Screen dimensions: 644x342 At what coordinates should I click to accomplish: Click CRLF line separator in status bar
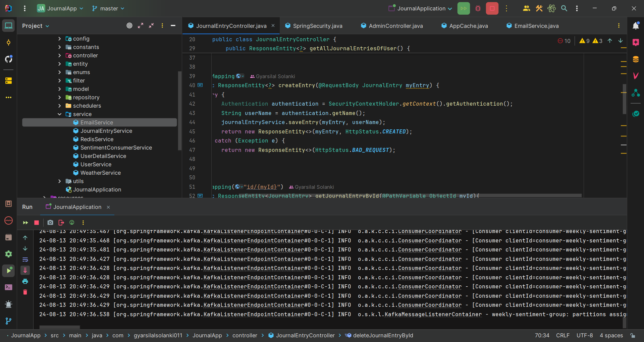[x=562, y=335]
